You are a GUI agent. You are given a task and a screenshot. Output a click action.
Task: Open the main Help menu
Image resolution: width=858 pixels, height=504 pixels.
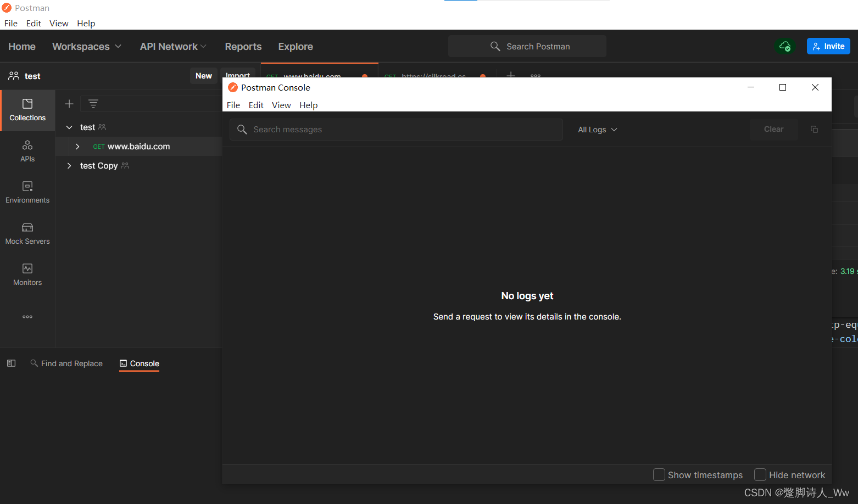point(86,23)
